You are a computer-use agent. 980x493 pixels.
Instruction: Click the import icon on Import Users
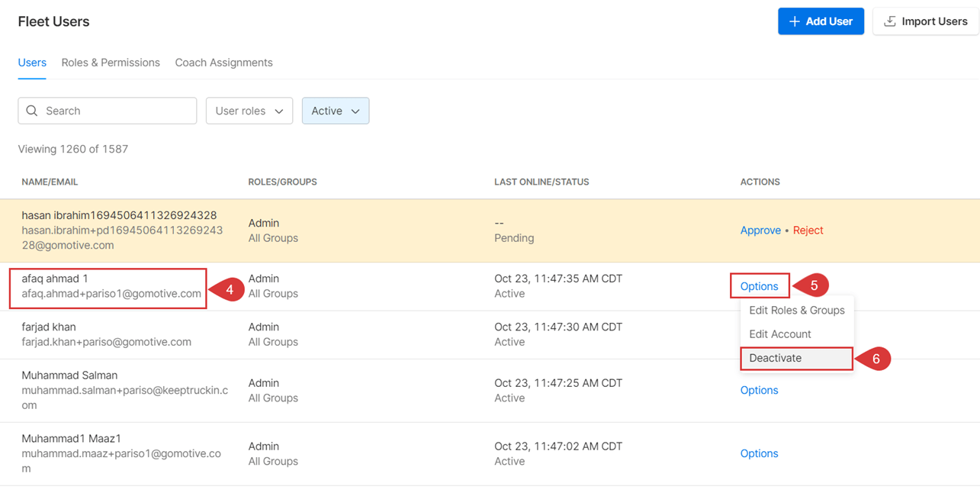pyautogui.click(x=890, y=21)
